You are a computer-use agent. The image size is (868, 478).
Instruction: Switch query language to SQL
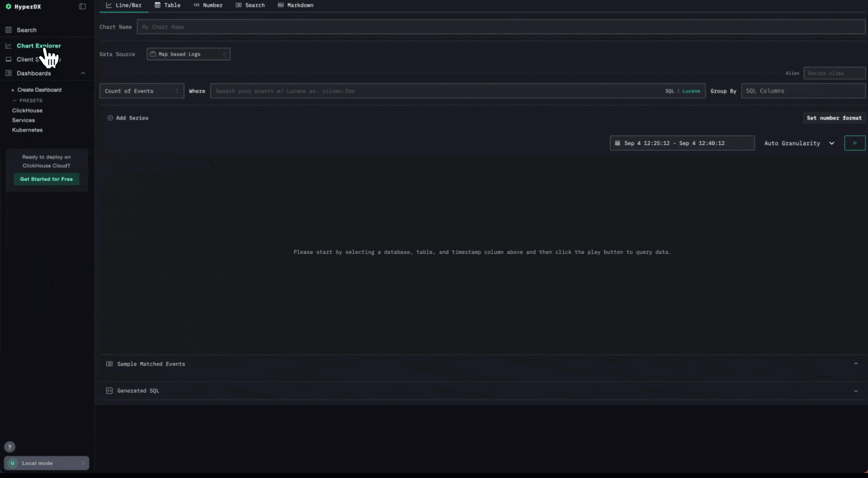[x=670, y=91]
